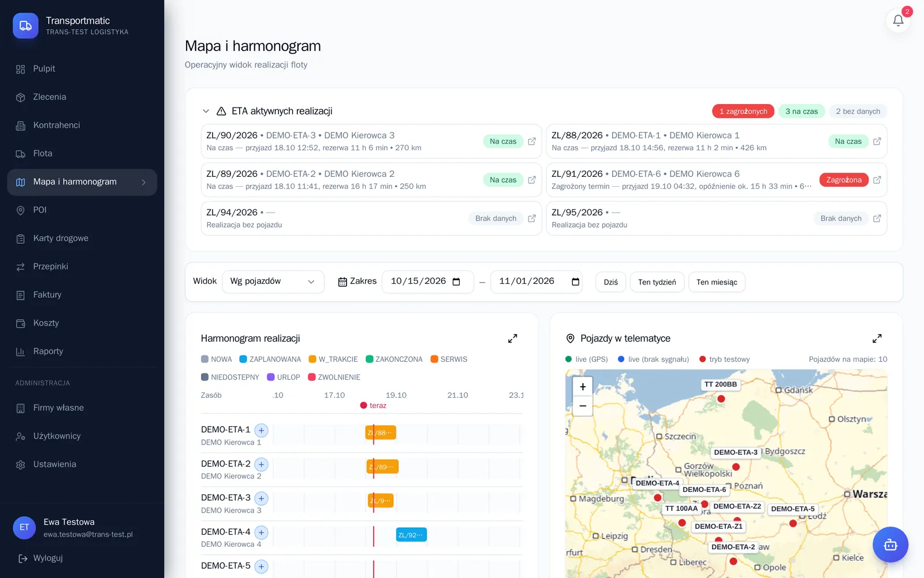924x578 pixels.
Task: Expand Mapa i harmonogram submenu chevron
Action: 144,183
